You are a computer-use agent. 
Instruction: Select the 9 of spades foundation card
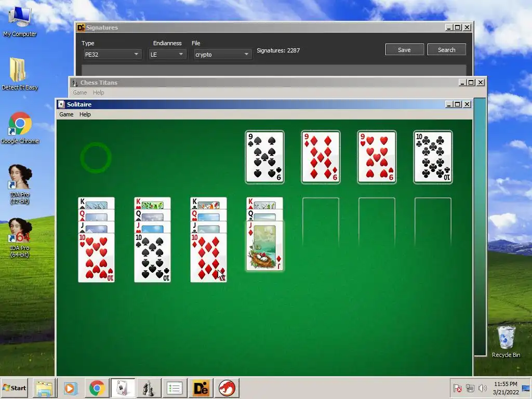264,157
